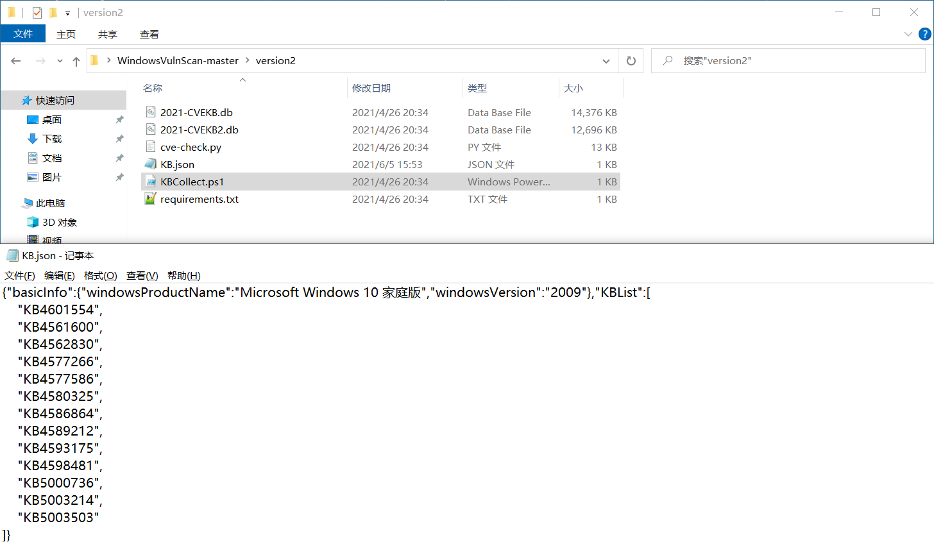
Task: Select 此电脑 in the navigation pane
Action: [x=51, y=203]
